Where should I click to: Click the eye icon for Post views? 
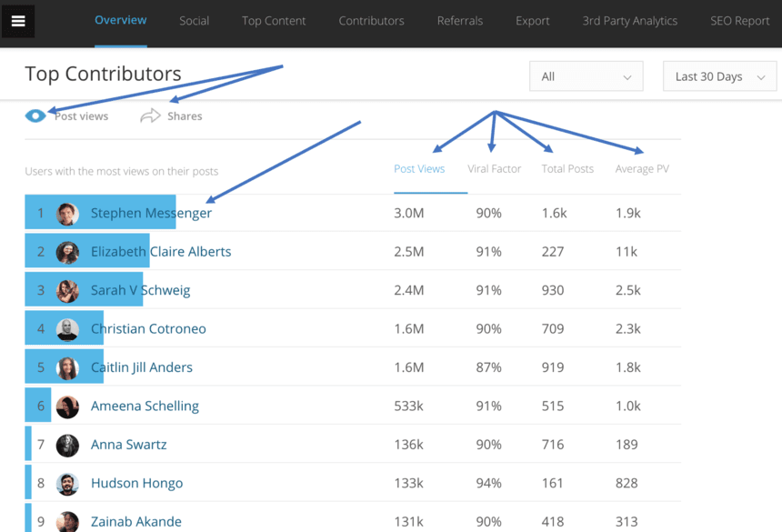[35, 115]
